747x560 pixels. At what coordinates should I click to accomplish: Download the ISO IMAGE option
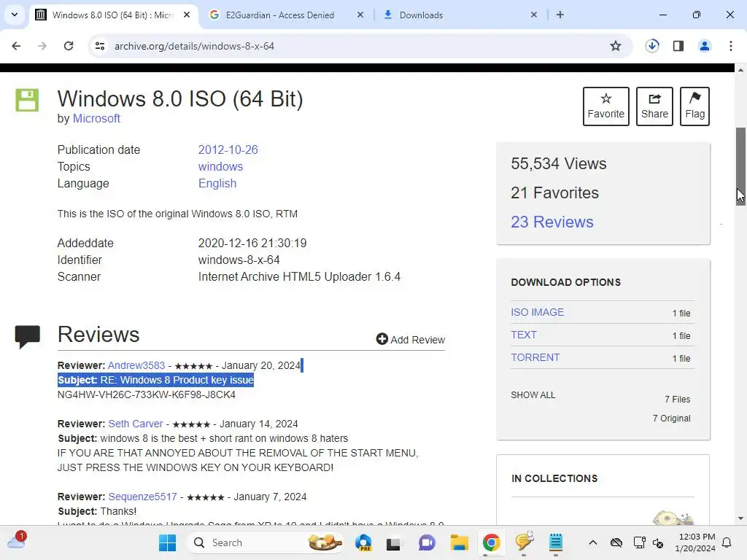[x=538, y=312]
